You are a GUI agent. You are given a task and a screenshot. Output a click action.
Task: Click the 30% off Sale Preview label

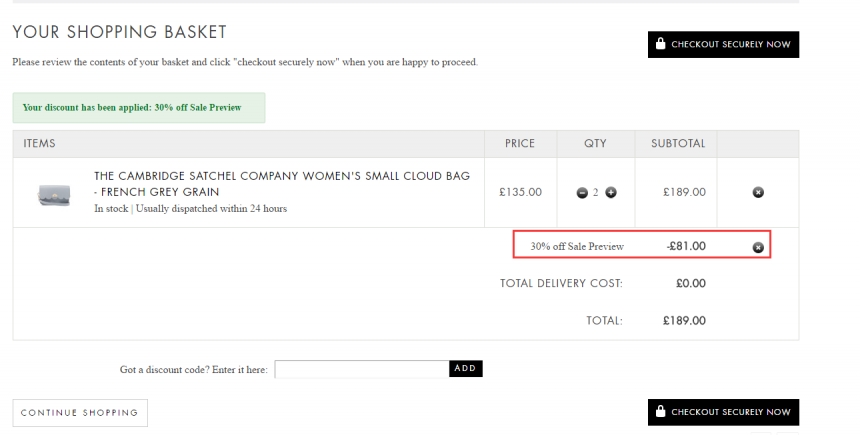(x=577, y=247)
